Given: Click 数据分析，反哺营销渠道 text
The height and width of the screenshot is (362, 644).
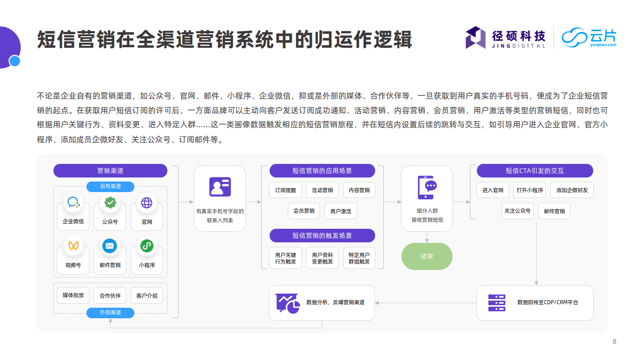Looking at the screenshot, I should 335,303.
